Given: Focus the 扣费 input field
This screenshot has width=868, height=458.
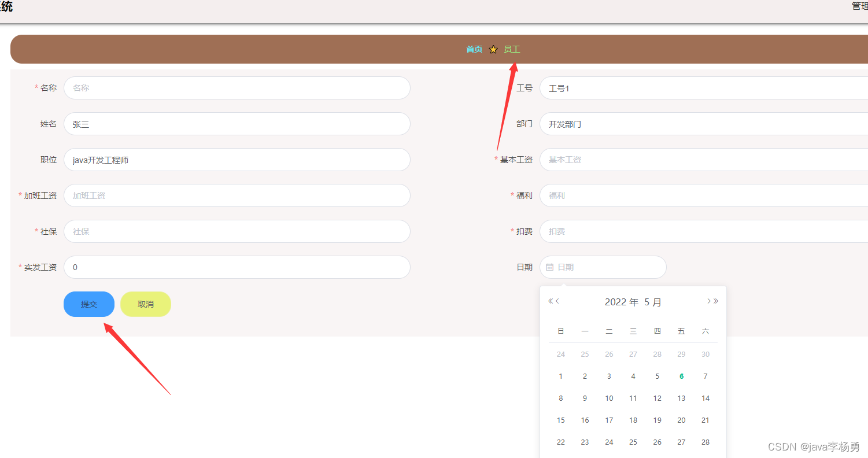Looking at the screenshot, I should point(704,231).
